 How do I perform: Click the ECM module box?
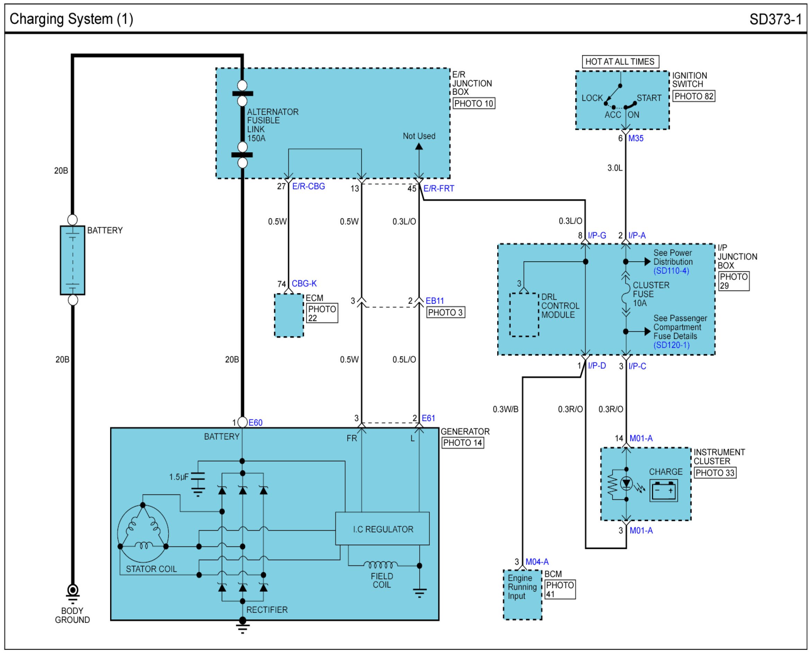coord(289,316)
